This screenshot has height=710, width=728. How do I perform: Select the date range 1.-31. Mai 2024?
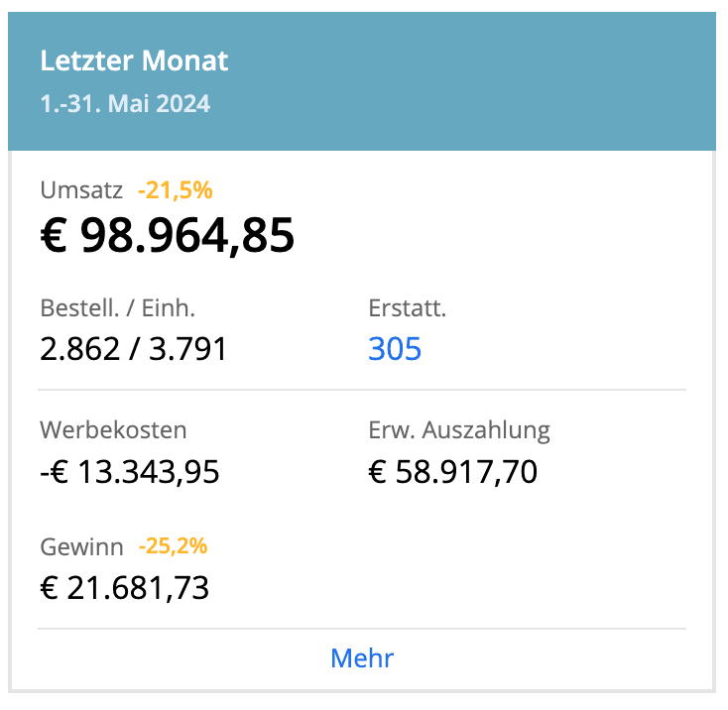coord(125,104)
